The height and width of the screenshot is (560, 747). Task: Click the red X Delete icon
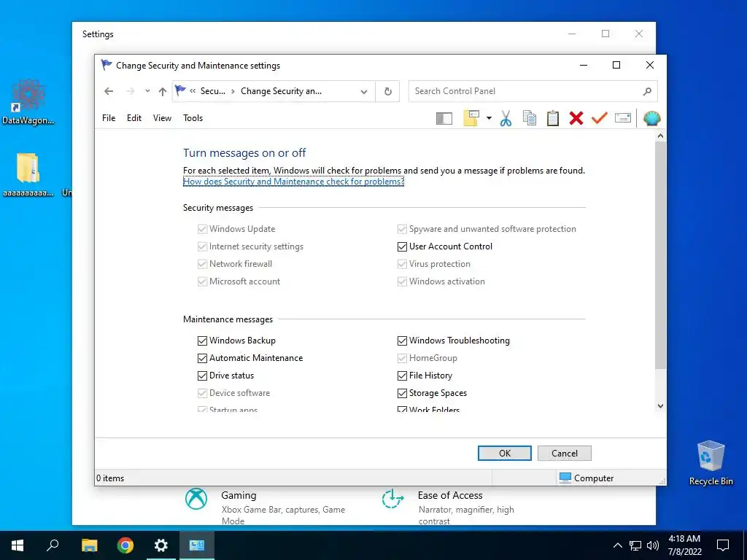pyautogui.click(x=576, y=118)
